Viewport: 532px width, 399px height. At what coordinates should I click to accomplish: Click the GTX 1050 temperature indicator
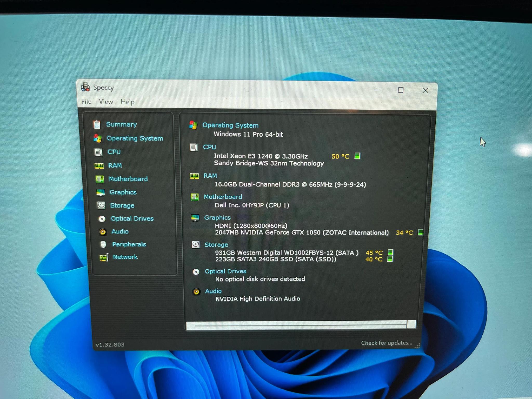pos(420,232)
